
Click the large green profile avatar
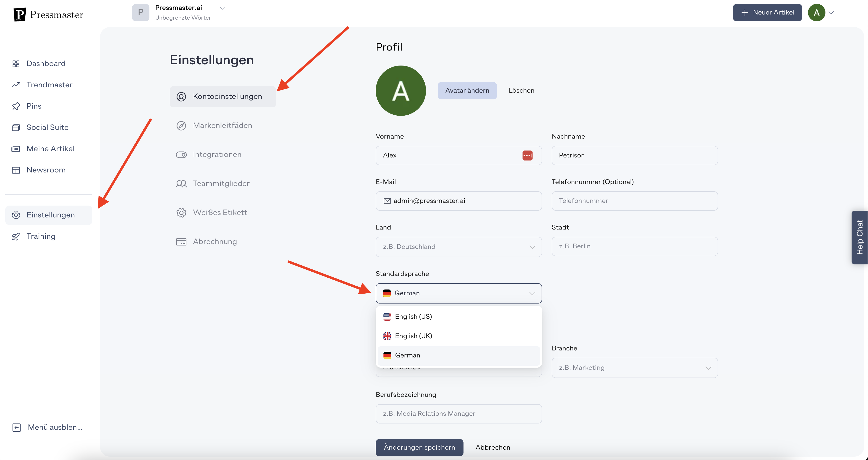point(401,91)
